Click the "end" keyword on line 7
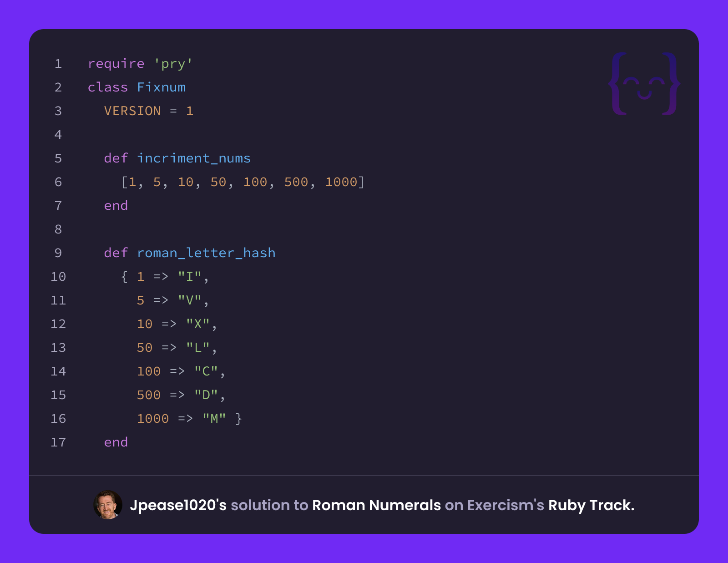Screen dimensions: 728x563 tap(116, 206)
